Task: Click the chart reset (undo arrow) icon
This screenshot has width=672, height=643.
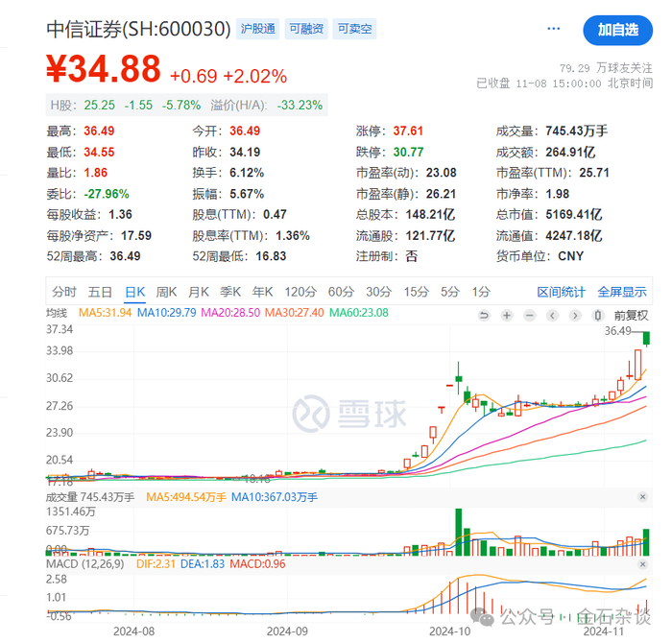Action: 484,316
